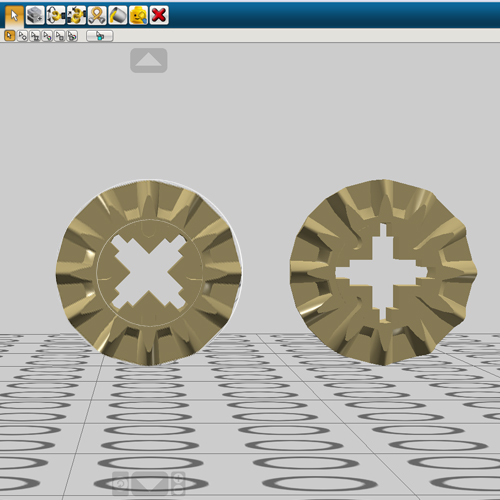Zoom in with plus control
Image resolution: width=500 pixels, height=500 pixels.
pyautogui.click(x=178, y=478)
